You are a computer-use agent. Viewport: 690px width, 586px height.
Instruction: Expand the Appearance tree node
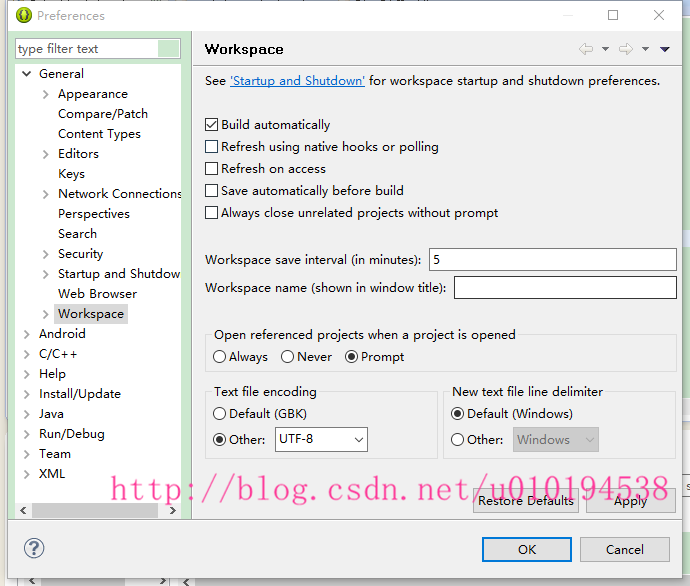click(45, 94)
